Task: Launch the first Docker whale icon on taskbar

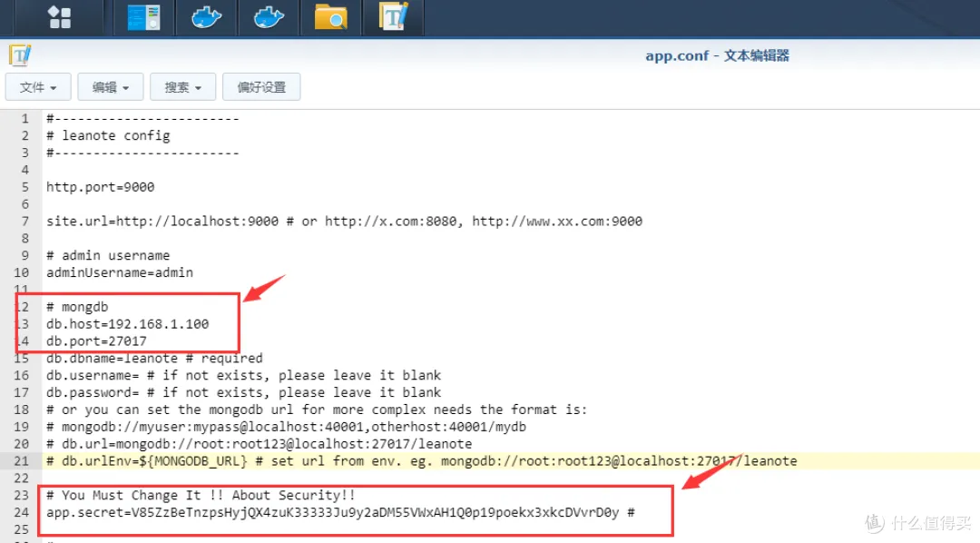Action: coord(205,17)
